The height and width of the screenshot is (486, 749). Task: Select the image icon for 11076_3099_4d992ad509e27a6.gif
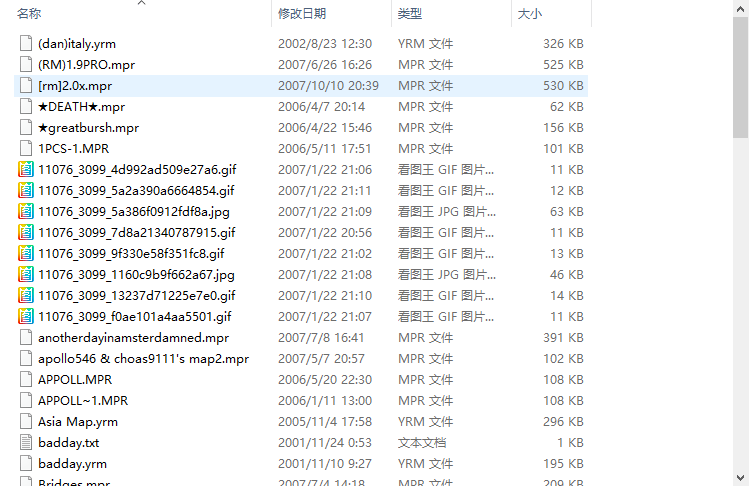pyautogui.click(x=26, y=170)
